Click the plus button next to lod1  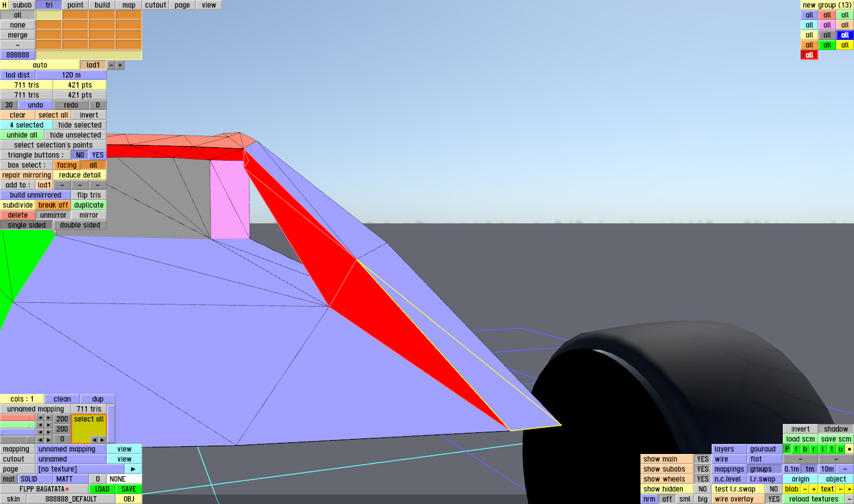[120, 65]
